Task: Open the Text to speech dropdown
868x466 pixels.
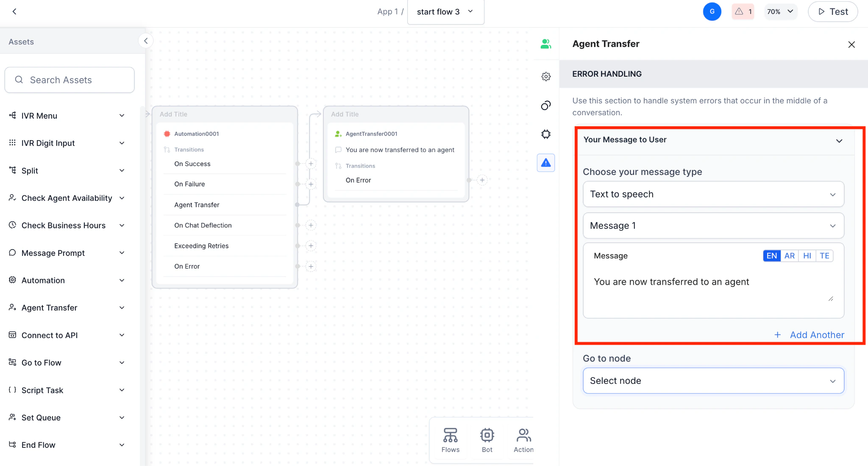Action: (713, 194)
